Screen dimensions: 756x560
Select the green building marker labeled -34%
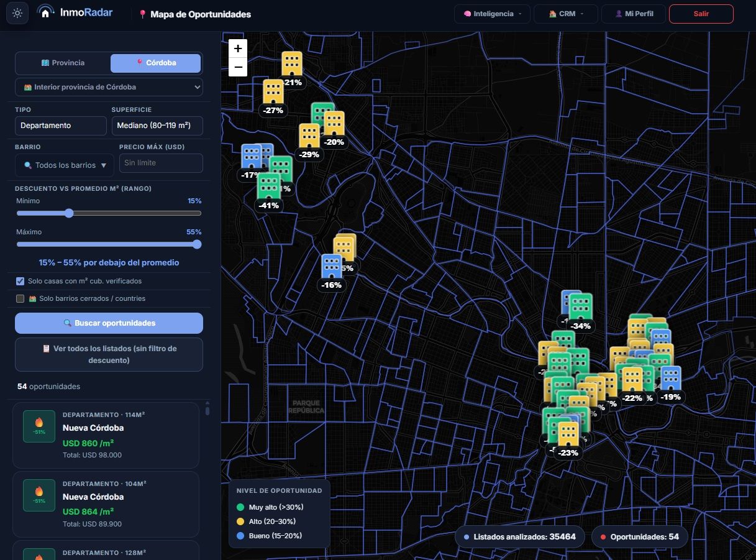click(x=581, y=306)
